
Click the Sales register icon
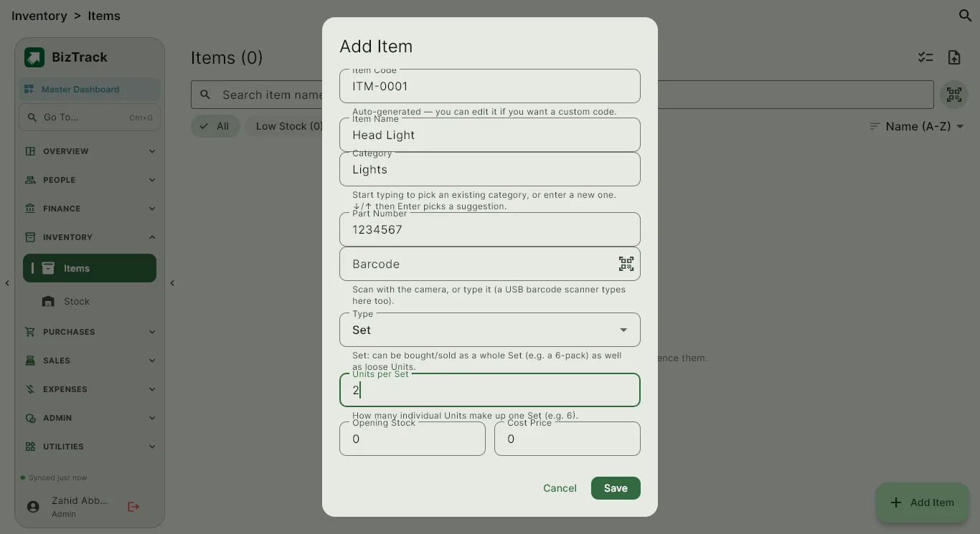[x=30, y=361]
